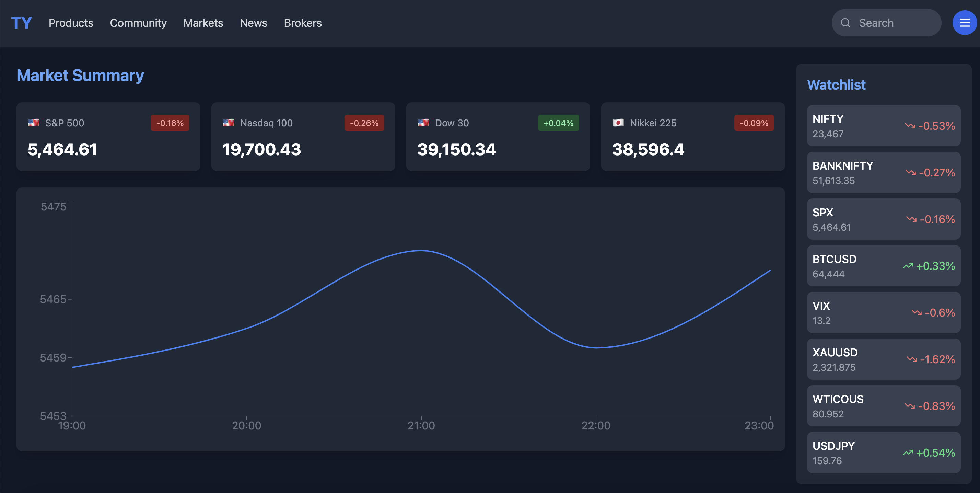
Task: Open WTICOUS from the Watchlist
Action: (883, 405)
